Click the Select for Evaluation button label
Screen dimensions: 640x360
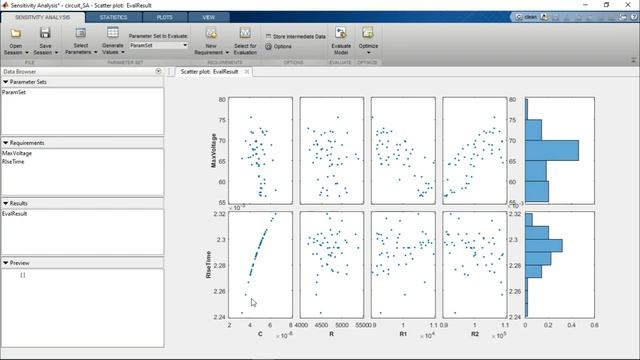[245, 49]
